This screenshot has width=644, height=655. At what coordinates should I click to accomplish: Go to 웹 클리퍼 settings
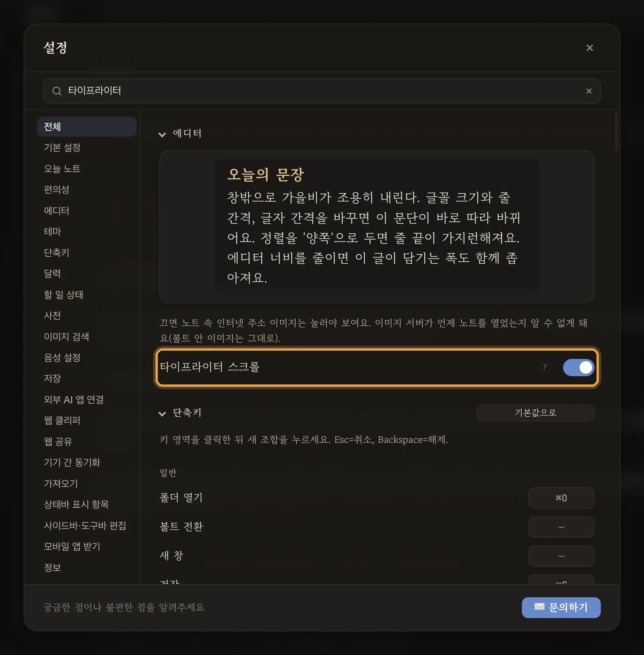click(87, 420)
